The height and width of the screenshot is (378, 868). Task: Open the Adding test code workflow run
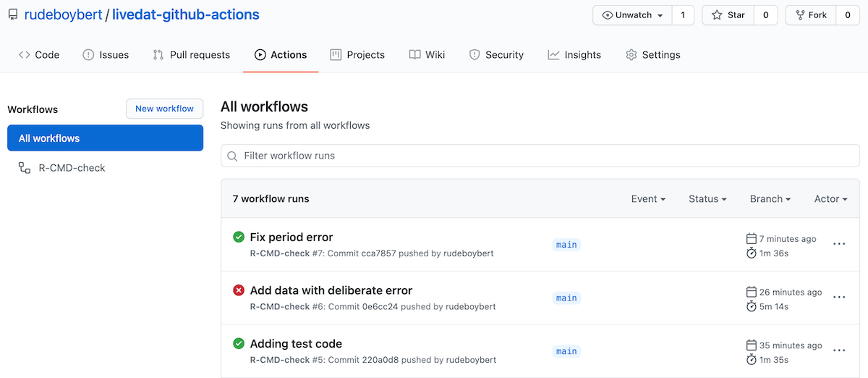[296, 344]
